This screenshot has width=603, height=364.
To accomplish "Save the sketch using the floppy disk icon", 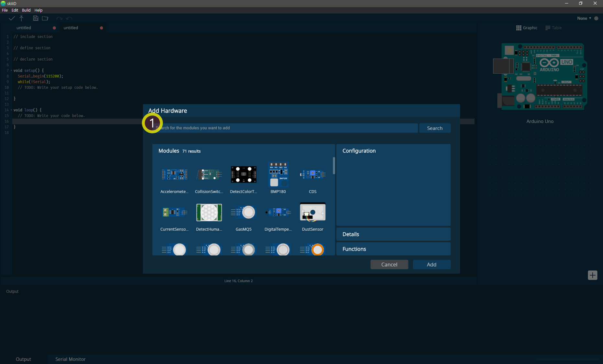I will [x=36, y=18].
